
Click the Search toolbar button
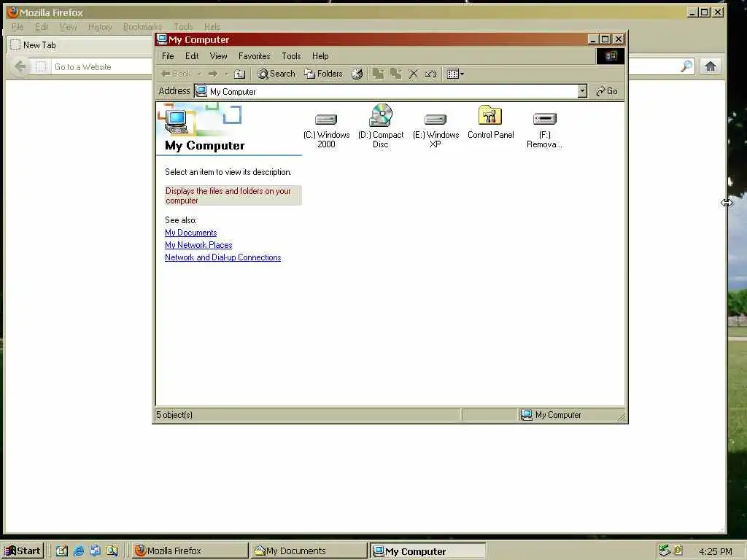pyautogui.click(x=276, y=74)
